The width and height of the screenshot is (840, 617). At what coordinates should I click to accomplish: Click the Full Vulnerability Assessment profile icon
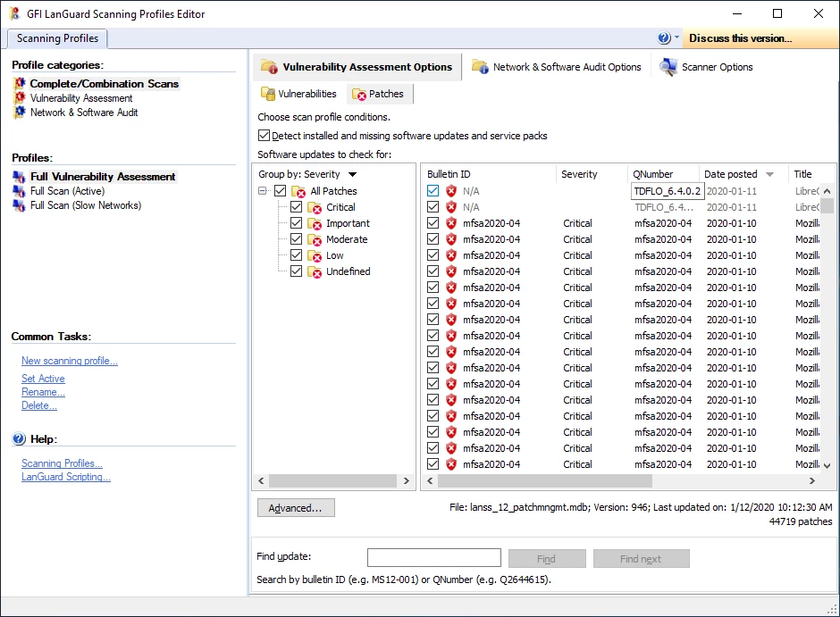(x=20, y=177)
